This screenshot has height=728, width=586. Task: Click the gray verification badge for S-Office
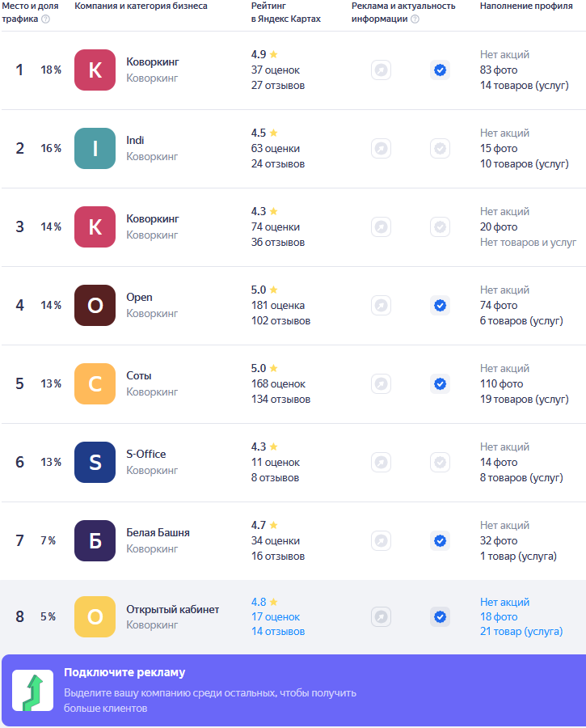pyautogui.click(x=440, y=463)
